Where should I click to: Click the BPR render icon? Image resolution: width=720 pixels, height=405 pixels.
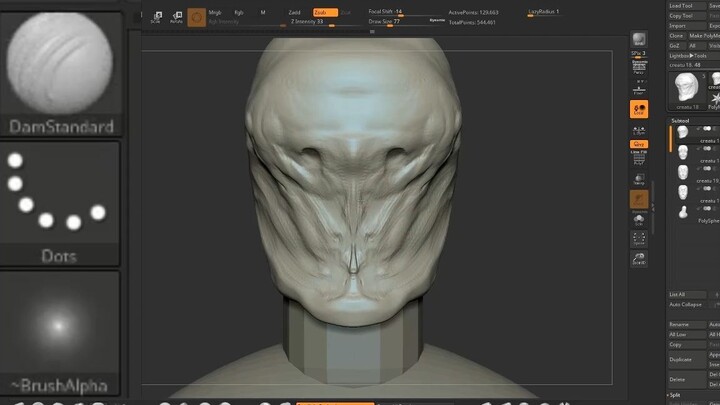[639, 39]
